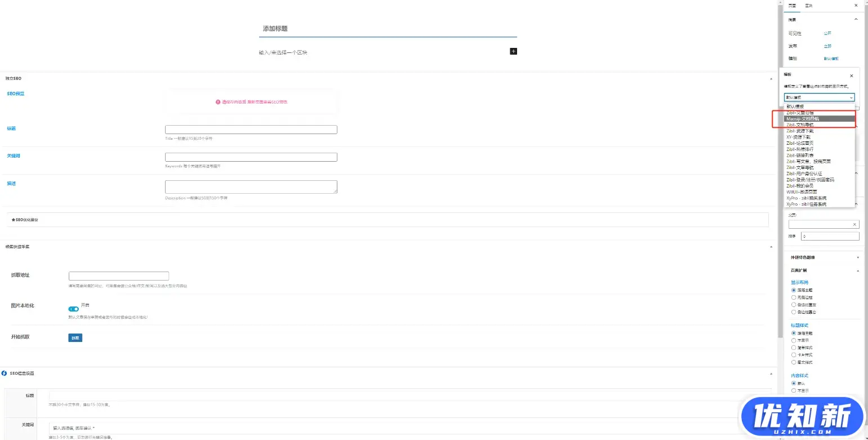The image size is (868, 440).
Task: Select 无侧边栏 layout radio button
Action: click(794, 297)
